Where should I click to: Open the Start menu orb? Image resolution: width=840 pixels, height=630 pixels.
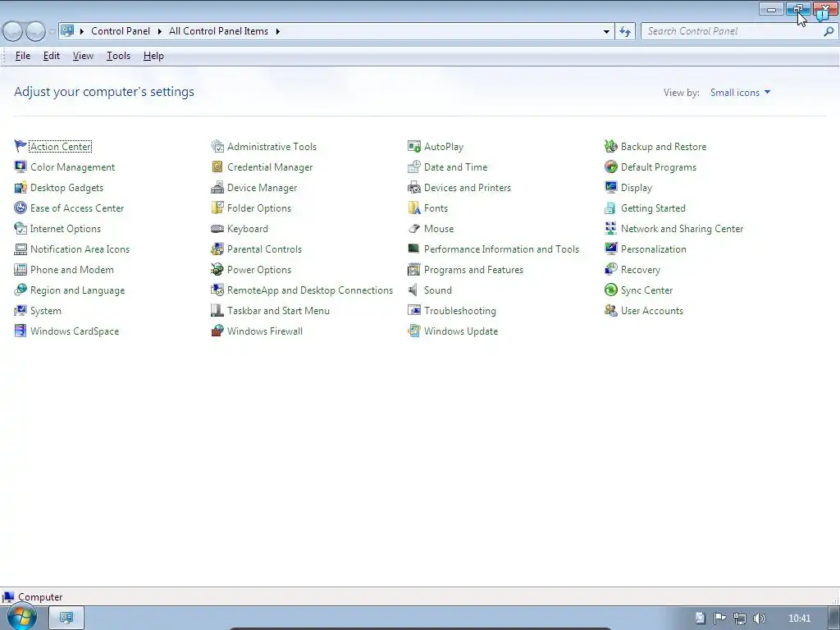pyautogui.click(x=22, y=618)
